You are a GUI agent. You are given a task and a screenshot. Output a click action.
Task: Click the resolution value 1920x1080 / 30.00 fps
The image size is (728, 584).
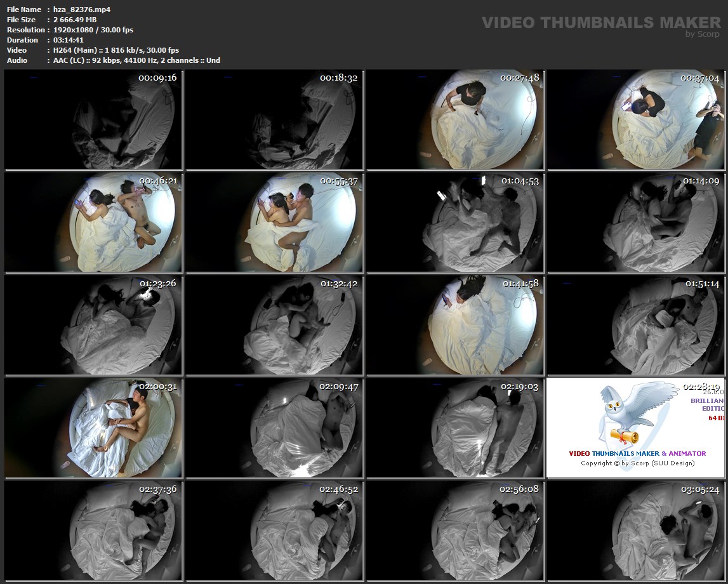[x=93, y=30]
